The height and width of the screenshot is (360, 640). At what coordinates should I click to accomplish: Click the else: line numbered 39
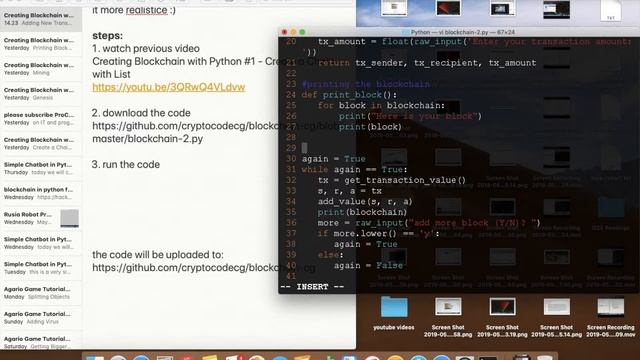coord(331,255)
